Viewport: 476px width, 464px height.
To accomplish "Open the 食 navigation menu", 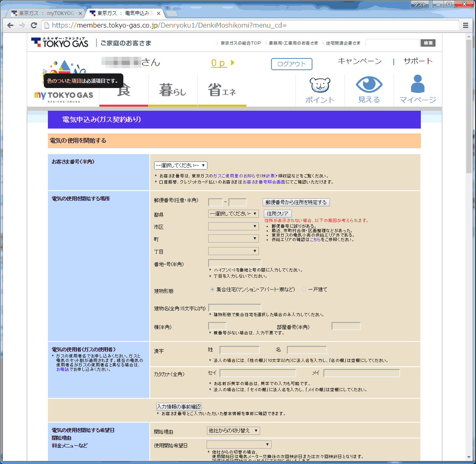I will (x=124, y=90).
